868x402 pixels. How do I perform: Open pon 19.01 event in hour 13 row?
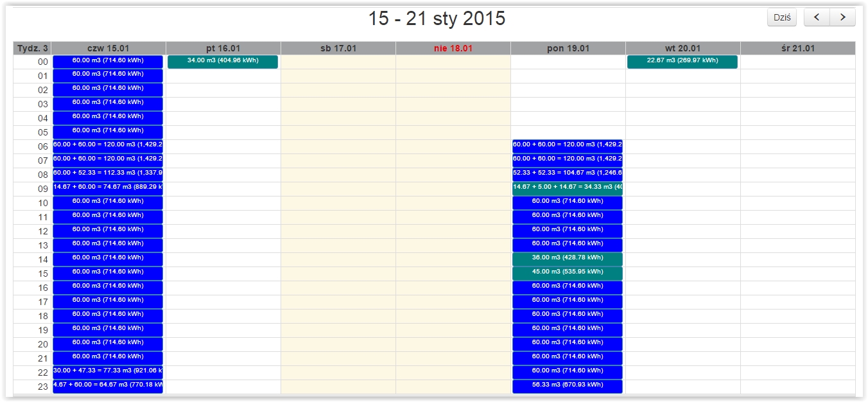point(568,245)
